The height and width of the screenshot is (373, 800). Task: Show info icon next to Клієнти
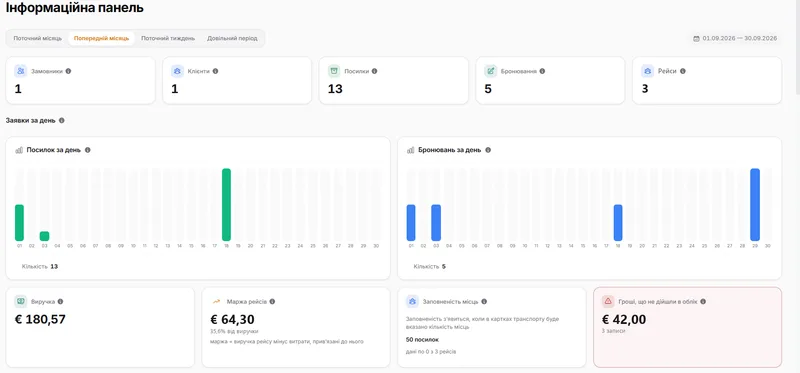point(215,71)
